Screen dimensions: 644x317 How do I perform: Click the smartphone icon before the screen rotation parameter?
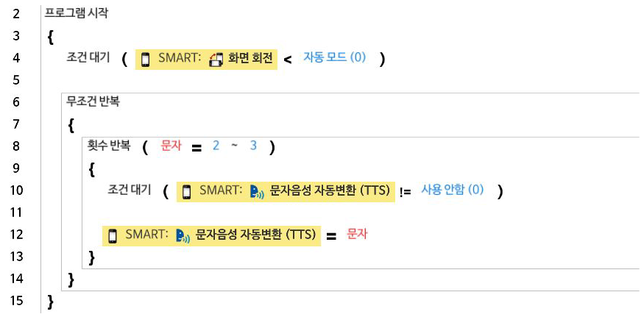(x=146, y=59)
